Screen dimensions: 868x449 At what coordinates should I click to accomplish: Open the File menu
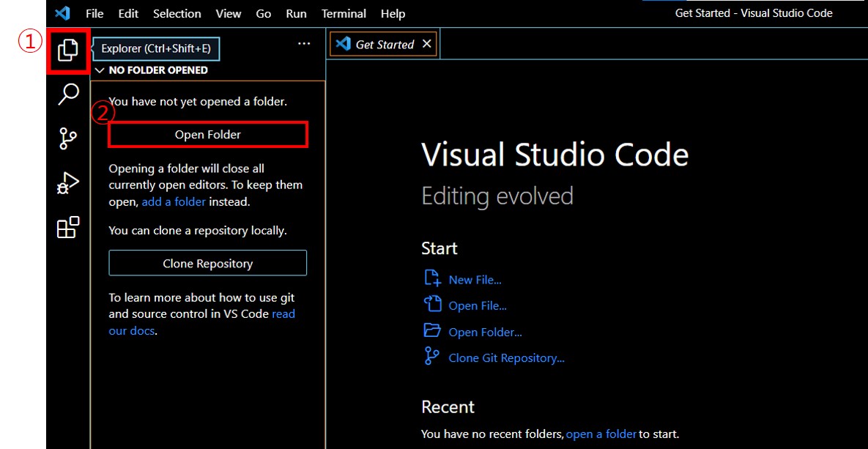pyautogui.click(x=94, y=14)
